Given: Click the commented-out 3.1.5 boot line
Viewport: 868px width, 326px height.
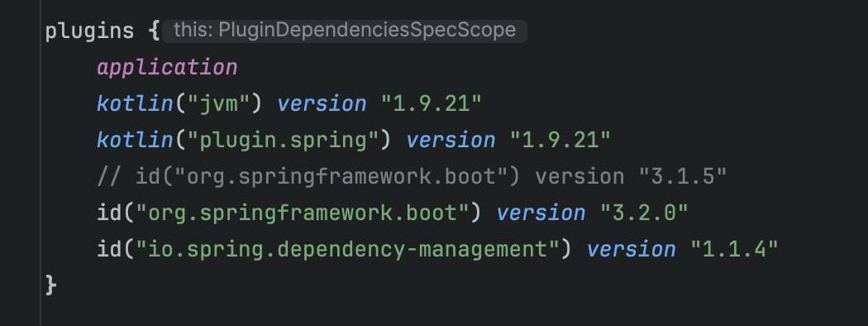Looking at the screenshot, I should (412, 177).
